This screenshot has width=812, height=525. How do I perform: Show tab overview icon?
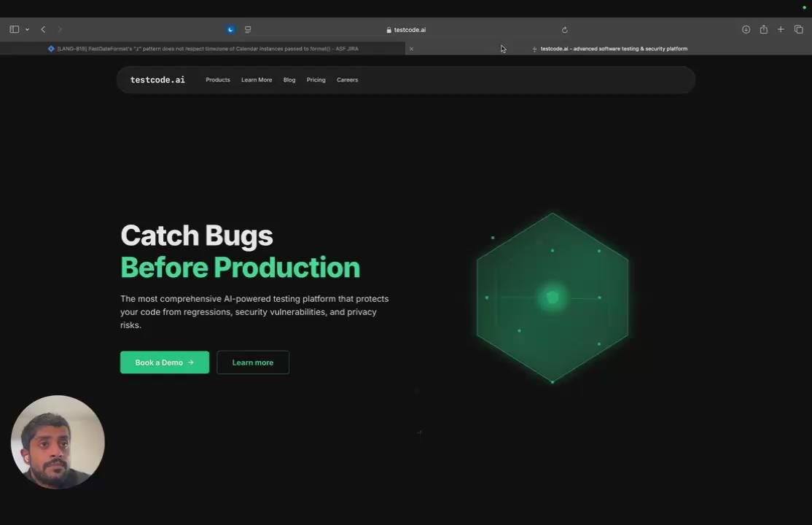coord(799,30)
